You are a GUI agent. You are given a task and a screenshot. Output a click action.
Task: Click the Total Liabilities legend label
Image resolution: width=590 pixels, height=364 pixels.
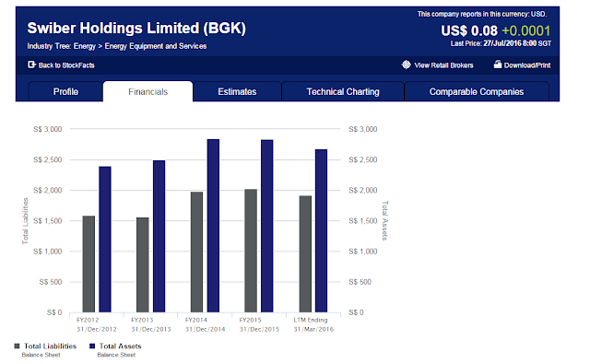(50, 346)
